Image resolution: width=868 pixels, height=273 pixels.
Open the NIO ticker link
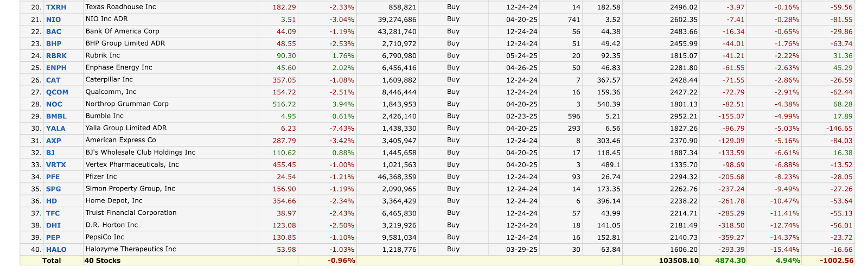coord(53,20)
